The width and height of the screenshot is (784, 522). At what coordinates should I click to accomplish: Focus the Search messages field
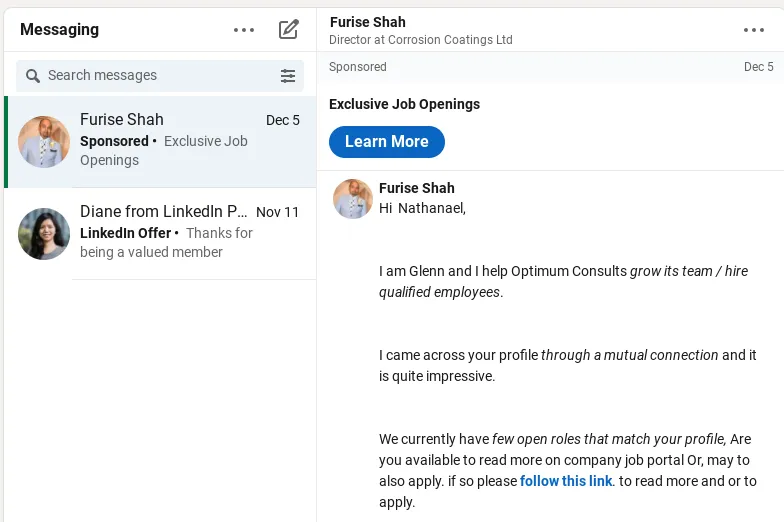pyautogui.click(x=160, y=76)
